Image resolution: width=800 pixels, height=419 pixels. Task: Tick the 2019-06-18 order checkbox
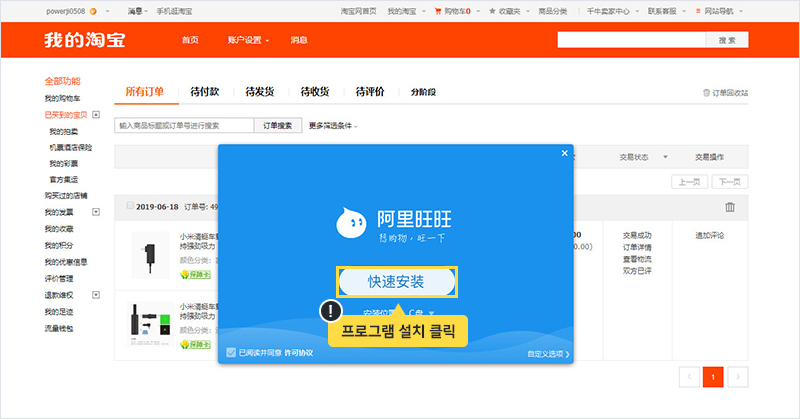[130, 206]
